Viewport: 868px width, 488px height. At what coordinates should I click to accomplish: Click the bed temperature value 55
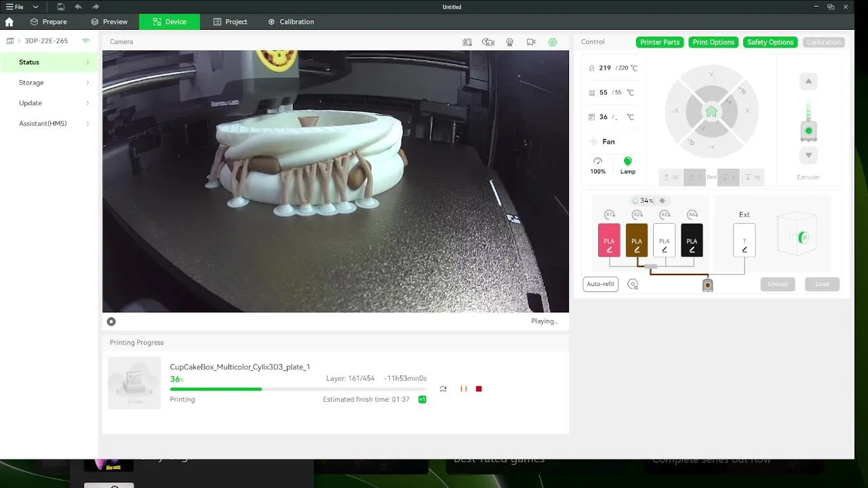604,92
